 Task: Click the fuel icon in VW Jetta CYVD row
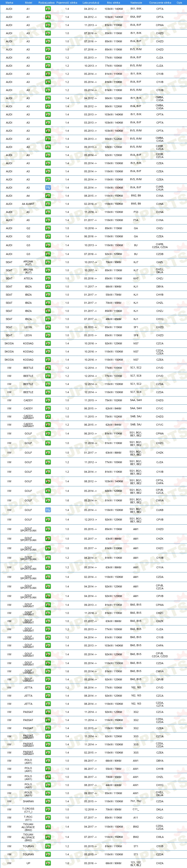click(48, 687)
